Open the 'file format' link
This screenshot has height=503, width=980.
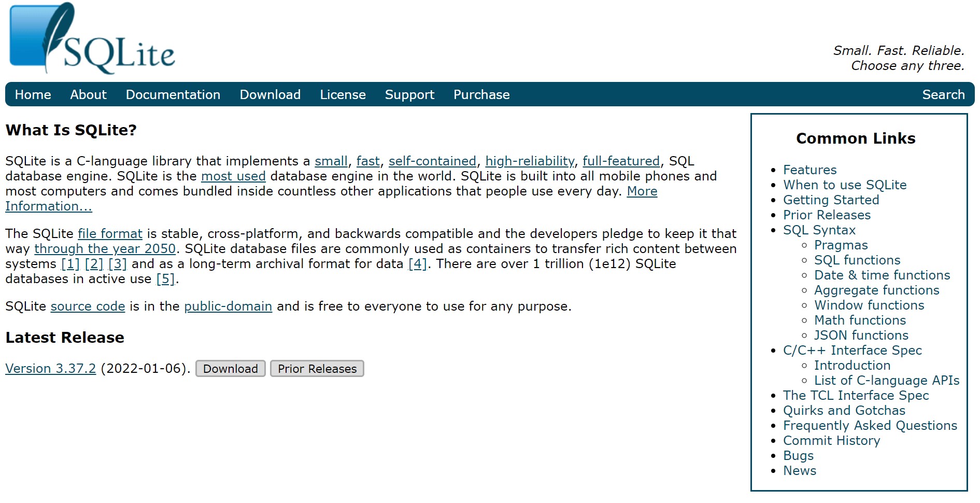click(110, 233)
